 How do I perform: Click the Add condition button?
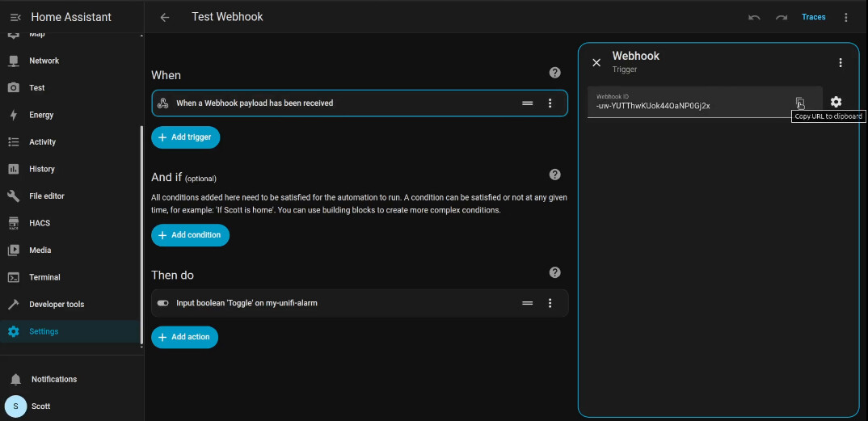click(190, 235)
